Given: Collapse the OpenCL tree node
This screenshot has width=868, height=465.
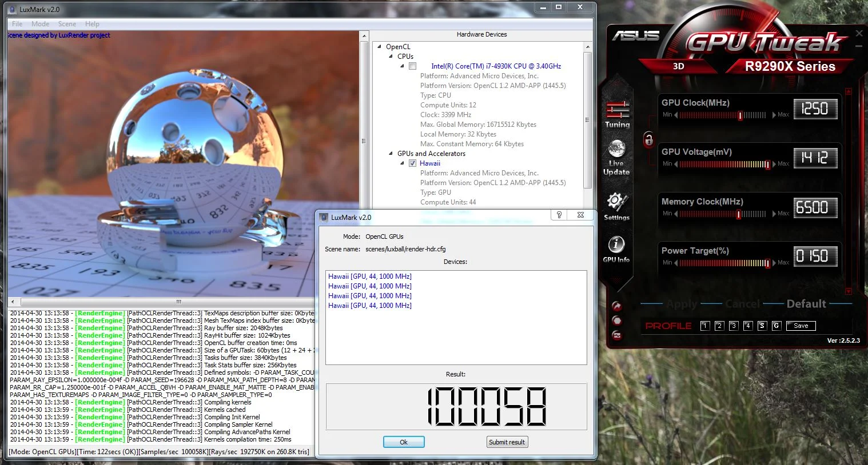Looking at the screenshot, I should point(380,47).
